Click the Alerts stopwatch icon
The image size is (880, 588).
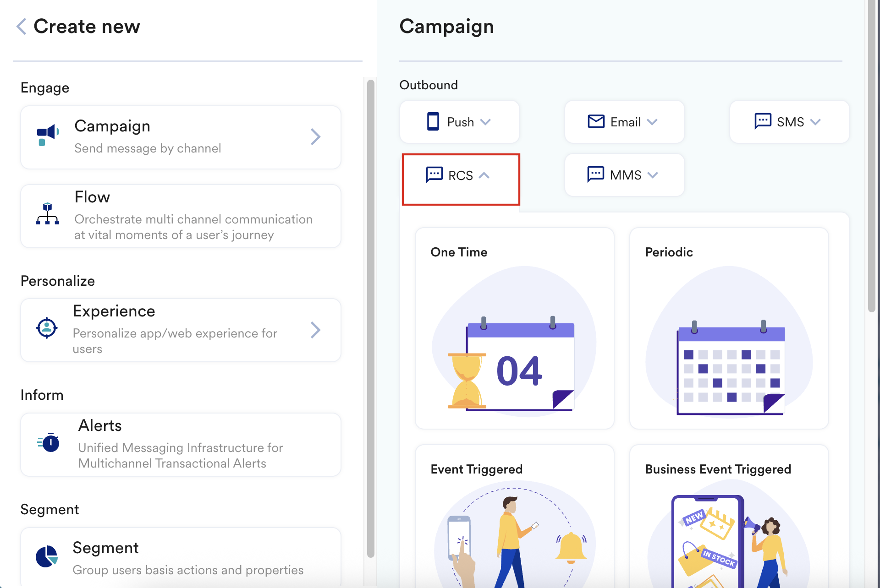click(49, 442)
